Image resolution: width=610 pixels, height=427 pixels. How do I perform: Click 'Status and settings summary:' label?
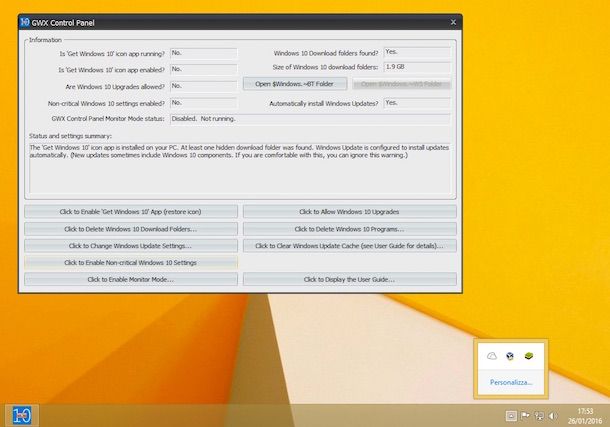(x=70, y=136)
